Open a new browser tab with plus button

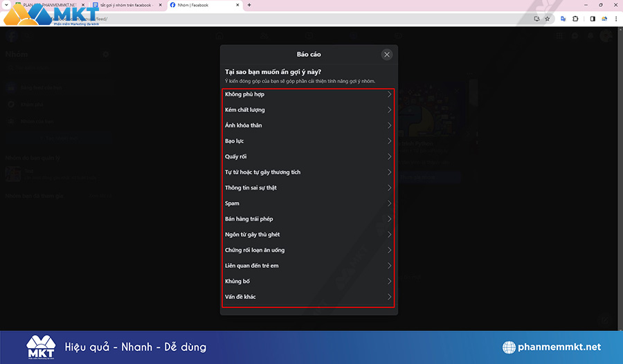click(249, 5)
